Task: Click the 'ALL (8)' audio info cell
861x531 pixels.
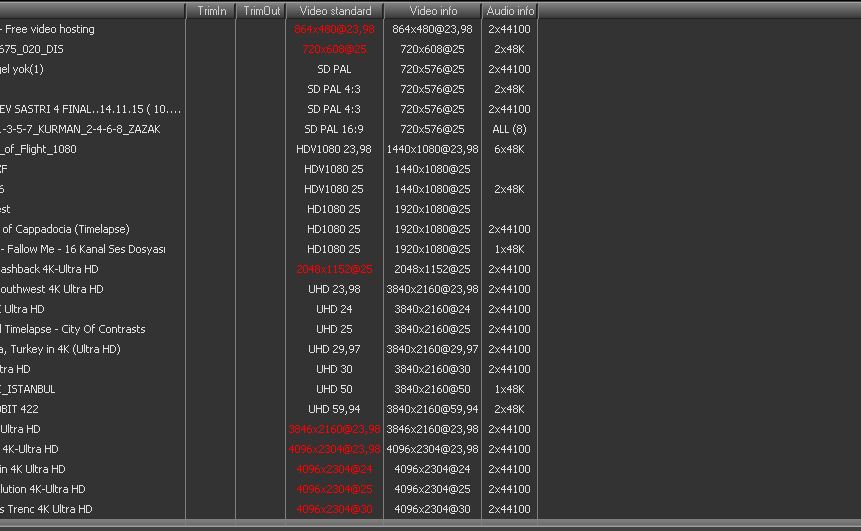Action: pyautogui.click(x=510, y=129)
